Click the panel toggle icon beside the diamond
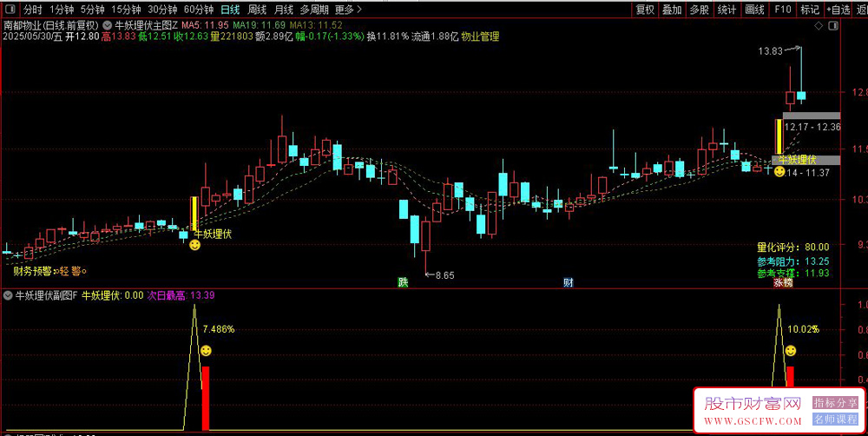Screen dimensions: 868x436 tap(833, 26)
